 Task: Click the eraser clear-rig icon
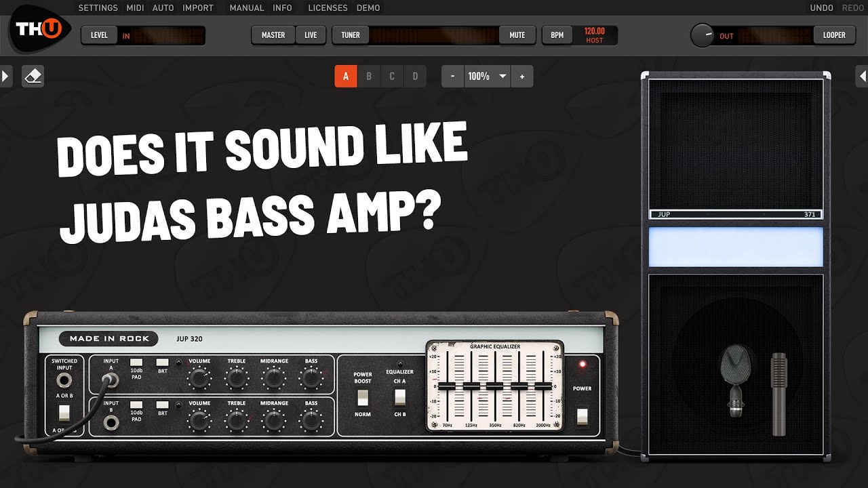[33, 76]
